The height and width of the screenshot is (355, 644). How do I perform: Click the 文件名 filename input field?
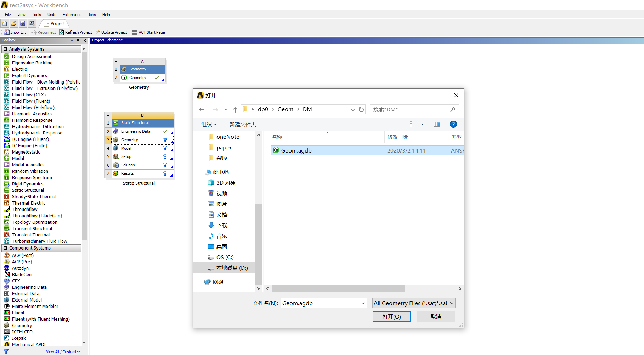(x=324, y=303)
